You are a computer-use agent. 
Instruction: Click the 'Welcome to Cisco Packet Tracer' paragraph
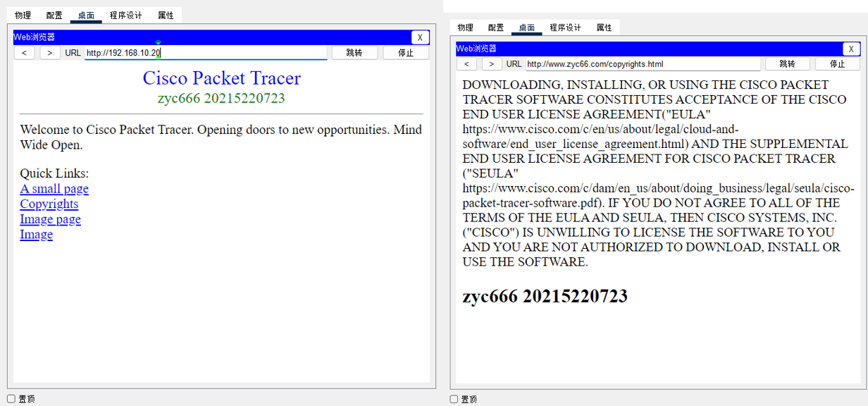click(221, 137)
